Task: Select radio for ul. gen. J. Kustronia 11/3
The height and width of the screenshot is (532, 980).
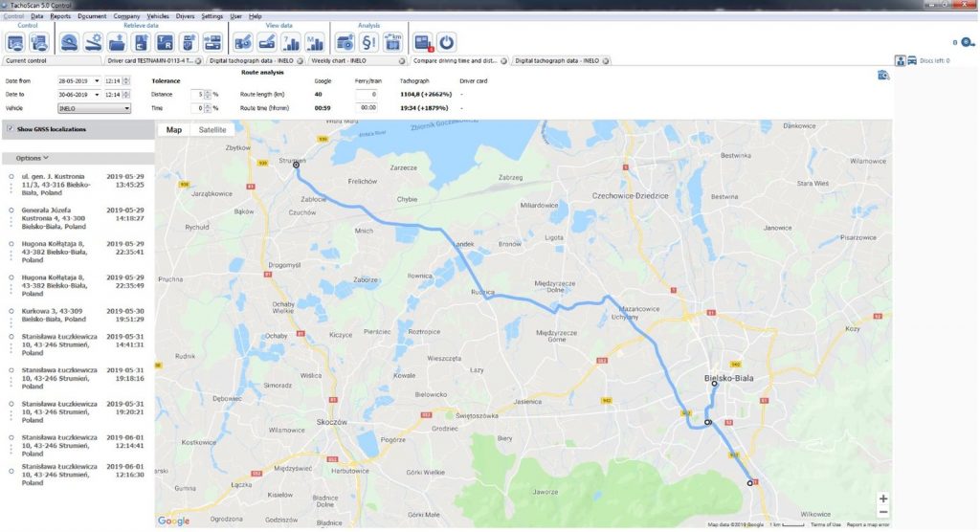Action: 11,177
